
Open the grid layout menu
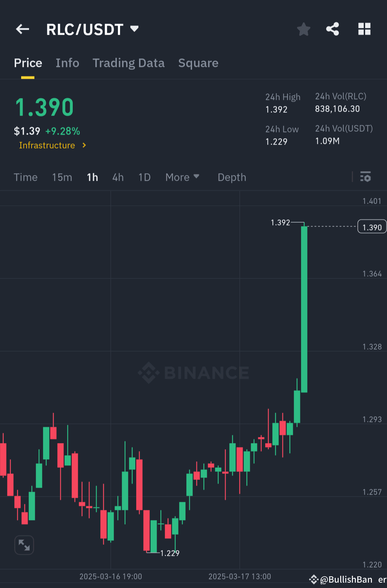pyautogui.click(x=364, y=29)
